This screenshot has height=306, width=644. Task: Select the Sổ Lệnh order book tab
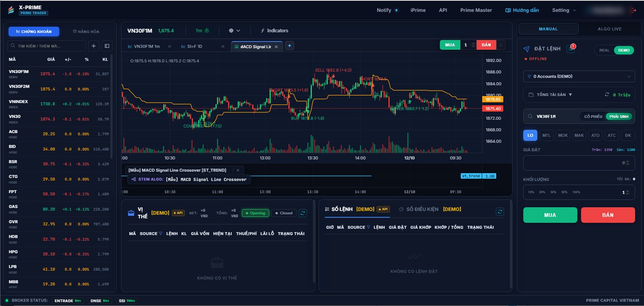tap(357, 209)
